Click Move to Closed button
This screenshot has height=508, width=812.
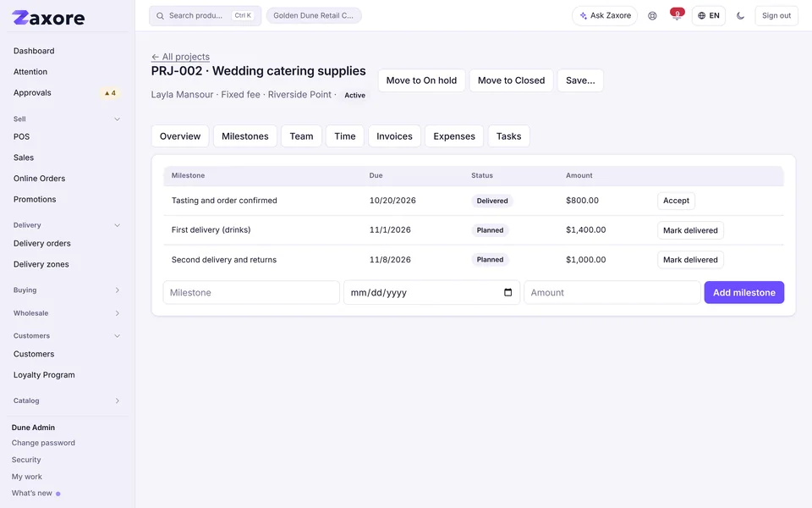point(511,80)
